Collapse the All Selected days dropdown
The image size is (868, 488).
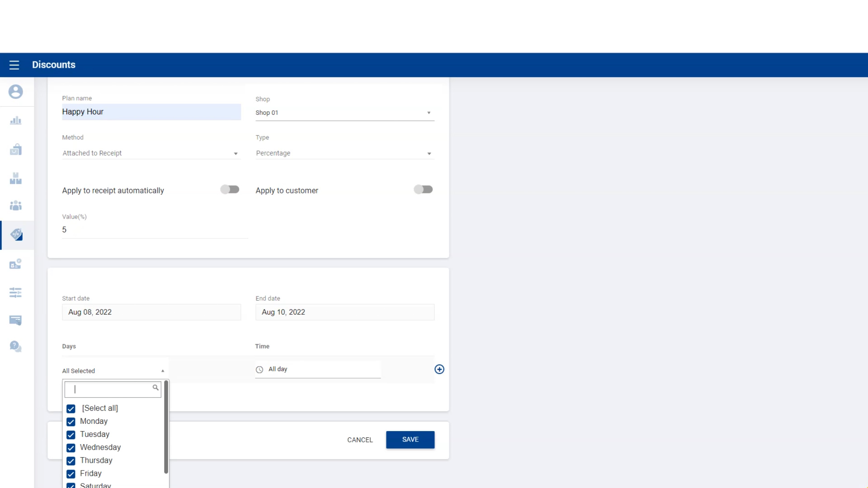tap(113, 371)
